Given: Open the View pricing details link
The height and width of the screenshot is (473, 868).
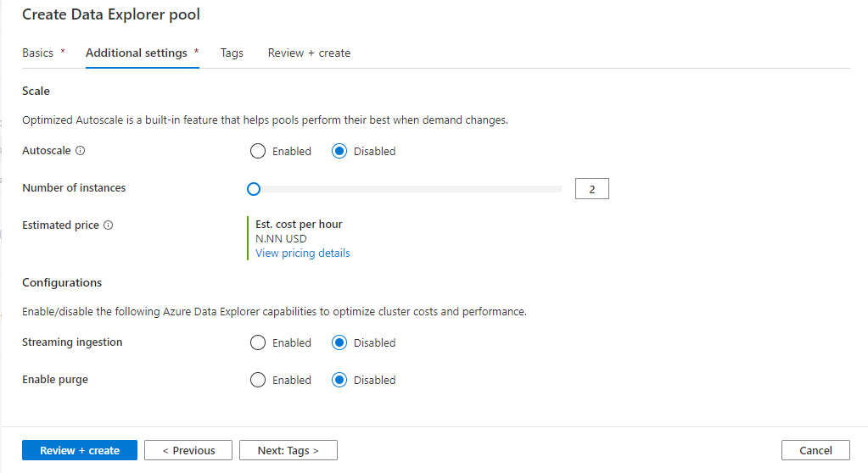Looking at the screenshot, I should (x=302, y=253).
